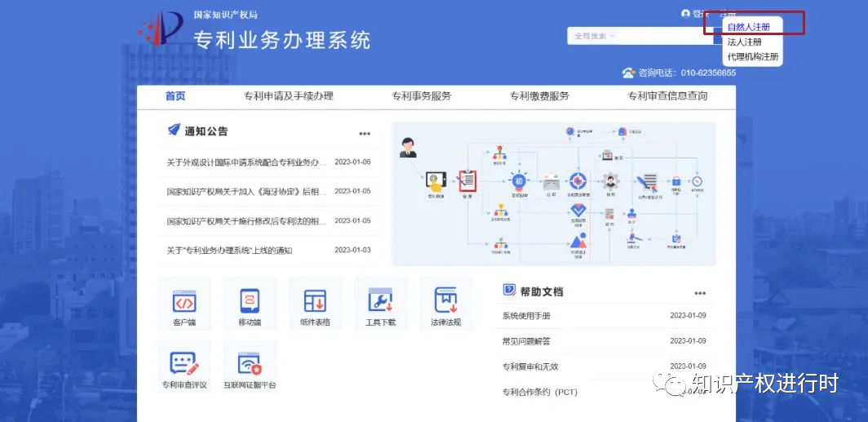Switch to the 专利申请及手续办理 tab

pos(289,96)
